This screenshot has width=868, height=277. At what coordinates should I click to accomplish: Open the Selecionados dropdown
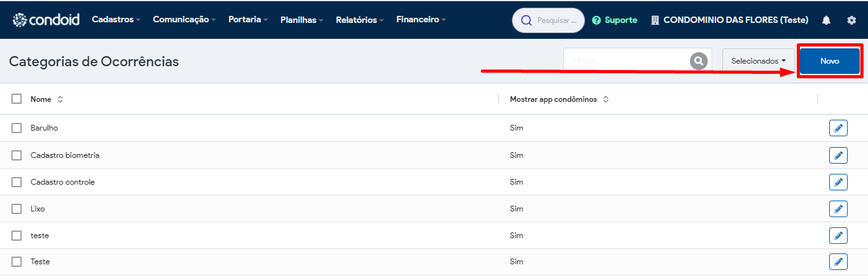coord(759,61)
